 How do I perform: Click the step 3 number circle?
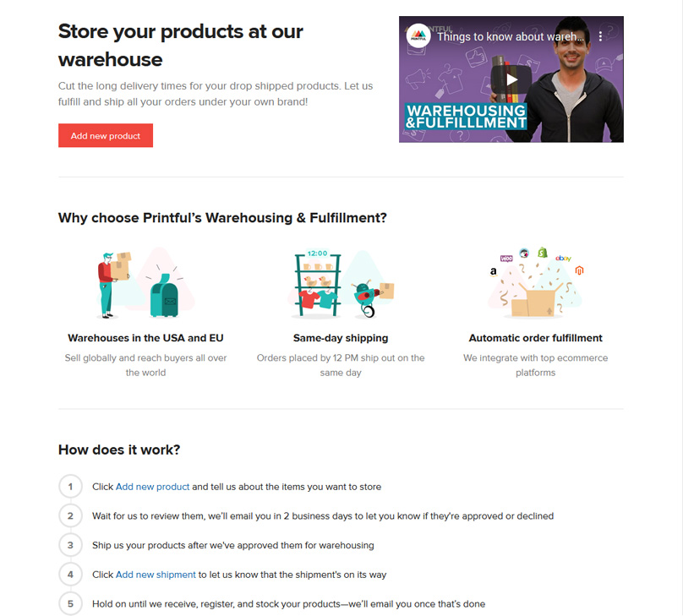70,545
